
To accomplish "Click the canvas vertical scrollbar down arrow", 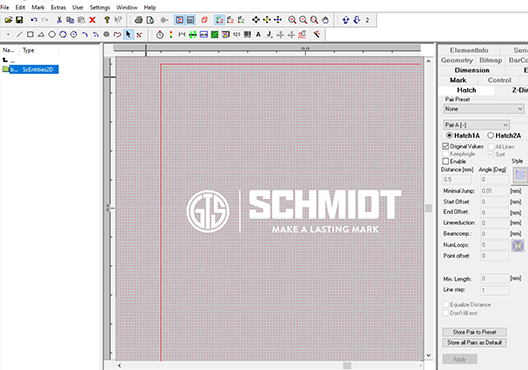I will 428,355.
